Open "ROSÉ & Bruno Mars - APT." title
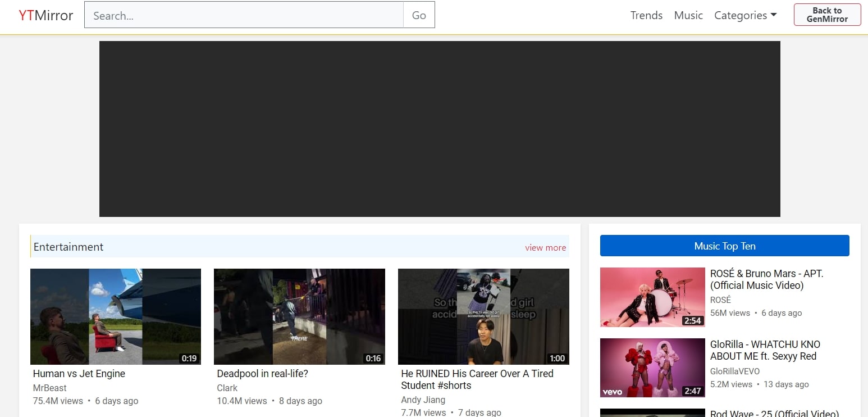Image resolution: width=868 pixels, height=417 pixels. 767,279
